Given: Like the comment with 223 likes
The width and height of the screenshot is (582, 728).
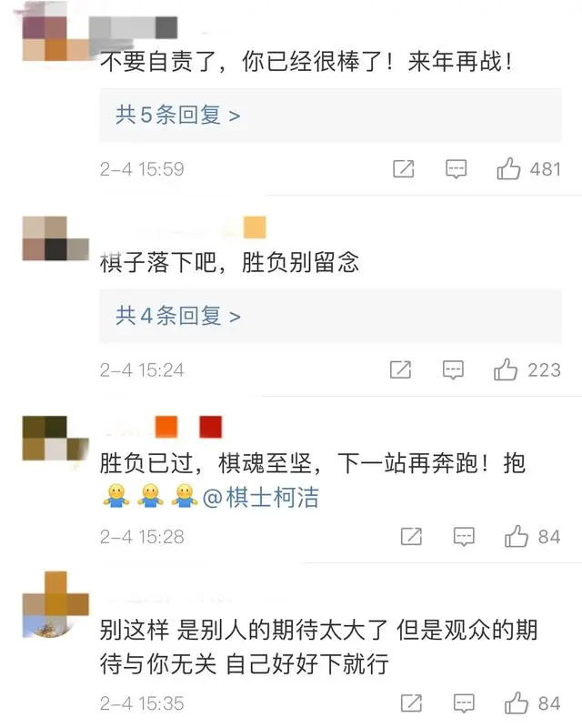Looking at the screenshot, I should click(506, 369).
